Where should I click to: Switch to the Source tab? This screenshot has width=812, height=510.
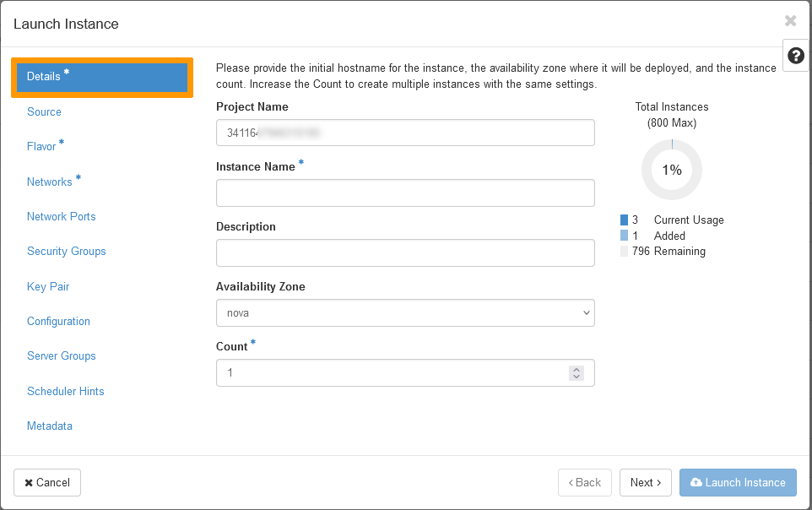coord(44,111)
